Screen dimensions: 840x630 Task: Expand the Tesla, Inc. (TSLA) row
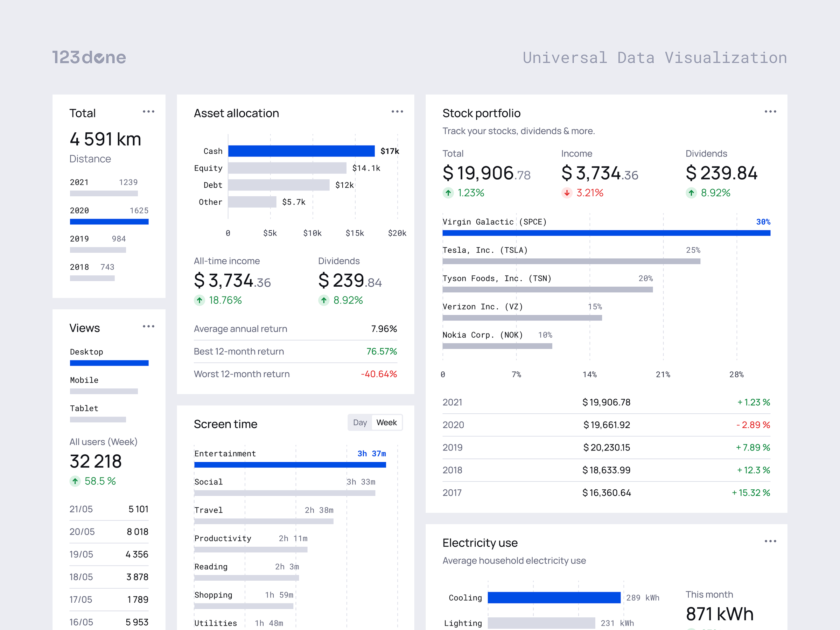click(485, 250)
